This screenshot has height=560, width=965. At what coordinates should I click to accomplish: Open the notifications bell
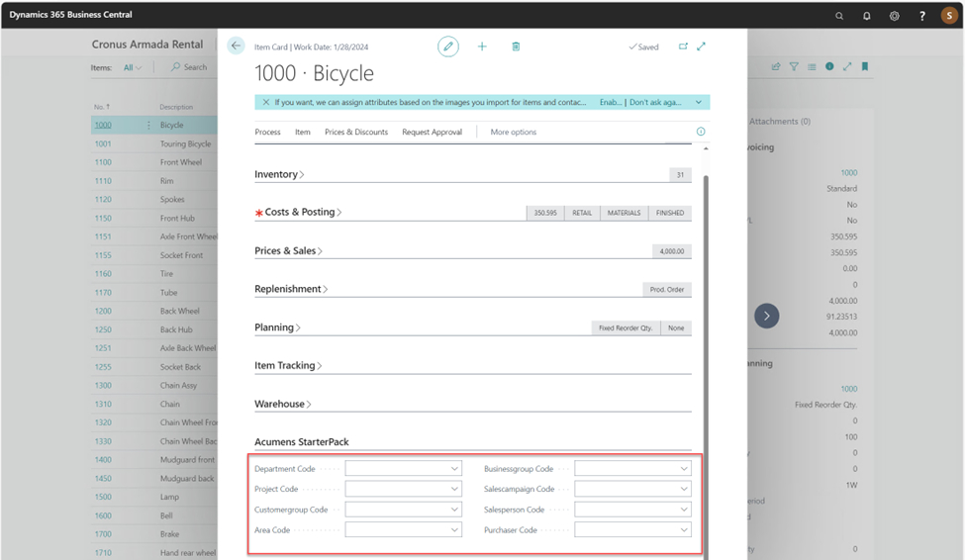[867, 16]
